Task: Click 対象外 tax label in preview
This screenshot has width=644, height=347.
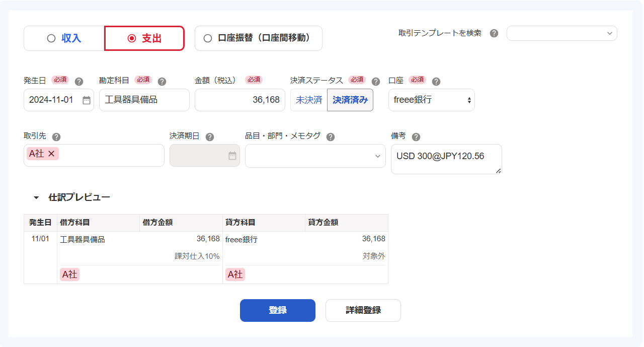Action: click(x=374, y=256)
